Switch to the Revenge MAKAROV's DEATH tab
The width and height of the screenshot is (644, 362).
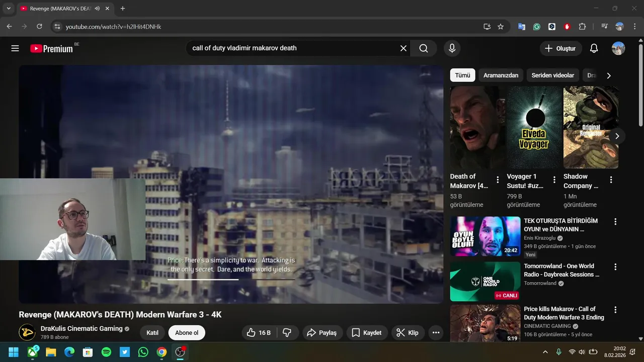coord(59,9)
